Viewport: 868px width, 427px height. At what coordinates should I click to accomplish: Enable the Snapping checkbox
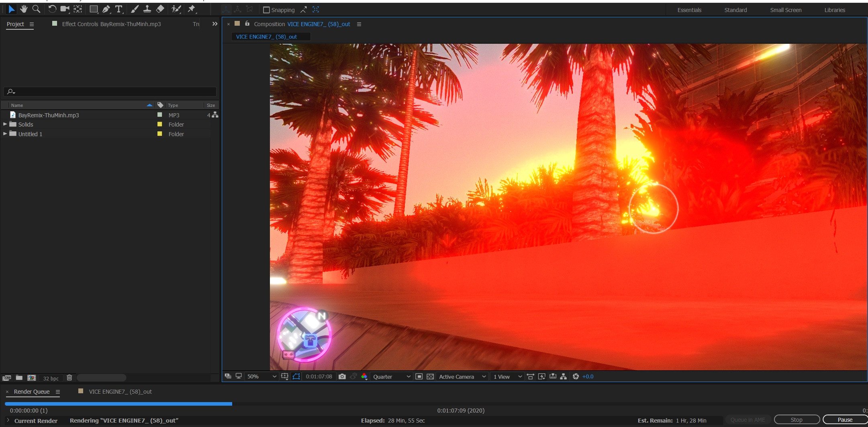pos(266,10)
